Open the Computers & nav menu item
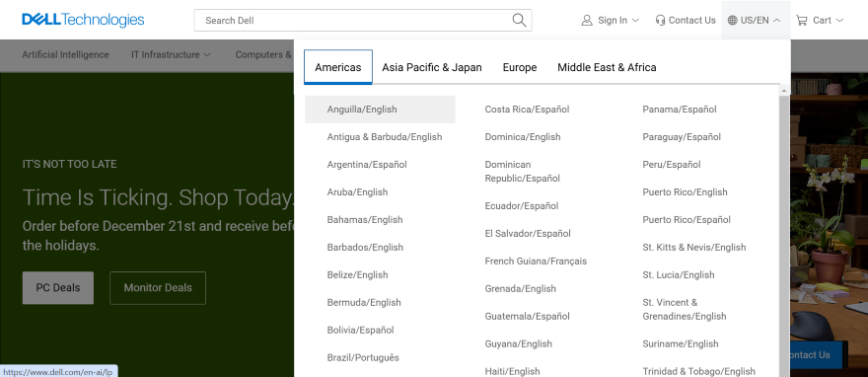The image size is (868, 377). [263, 55]
